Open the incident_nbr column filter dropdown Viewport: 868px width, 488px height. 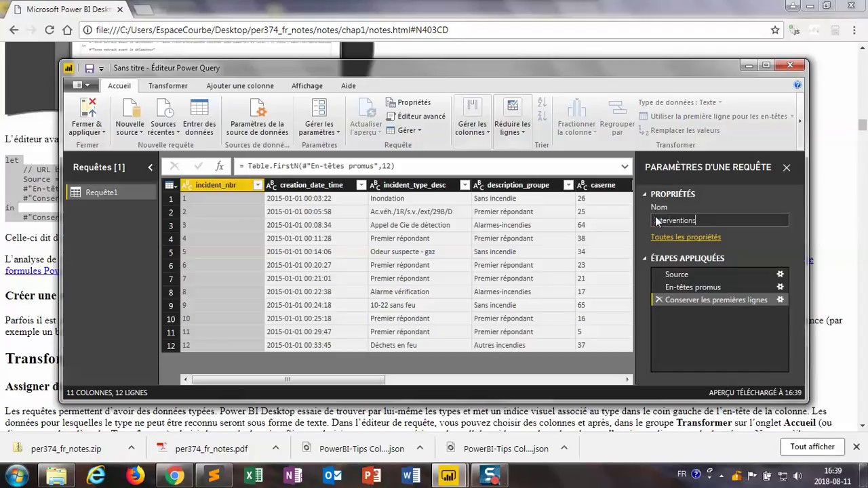tap(258, 185)
